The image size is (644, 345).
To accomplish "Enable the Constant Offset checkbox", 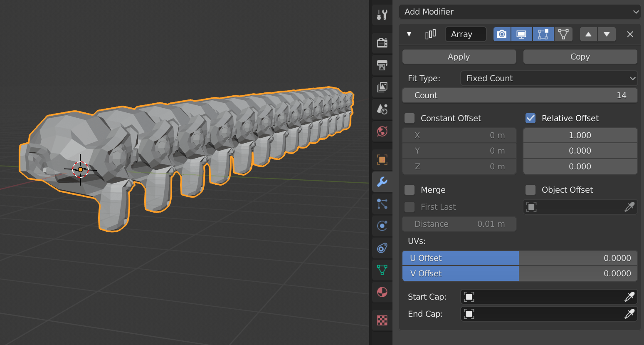I will [x=409, y=118].
